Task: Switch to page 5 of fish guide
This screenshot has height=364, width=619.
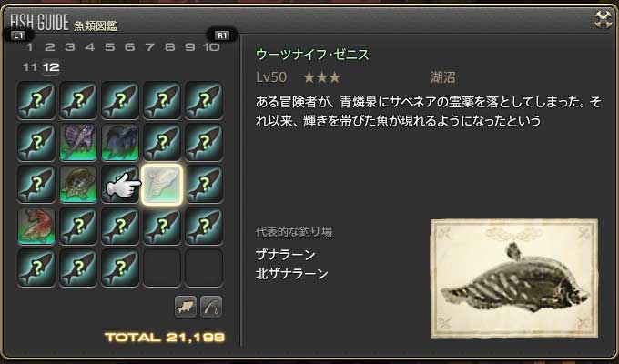Action: (x=110, y=47)
